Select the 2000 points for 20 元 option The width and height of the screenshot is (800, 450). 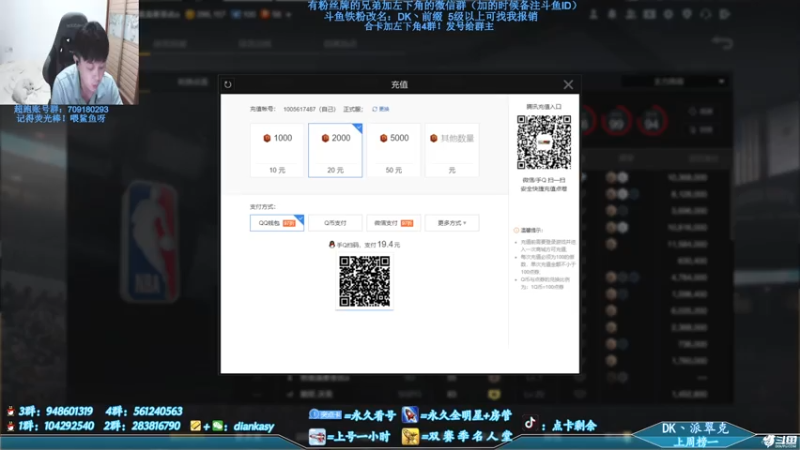pyautogui.click(x=335, y=151)
